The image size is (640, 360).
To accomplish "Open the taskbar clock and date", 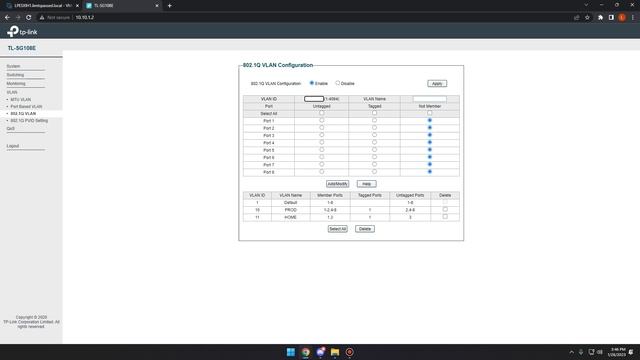I will click(616, 352).
